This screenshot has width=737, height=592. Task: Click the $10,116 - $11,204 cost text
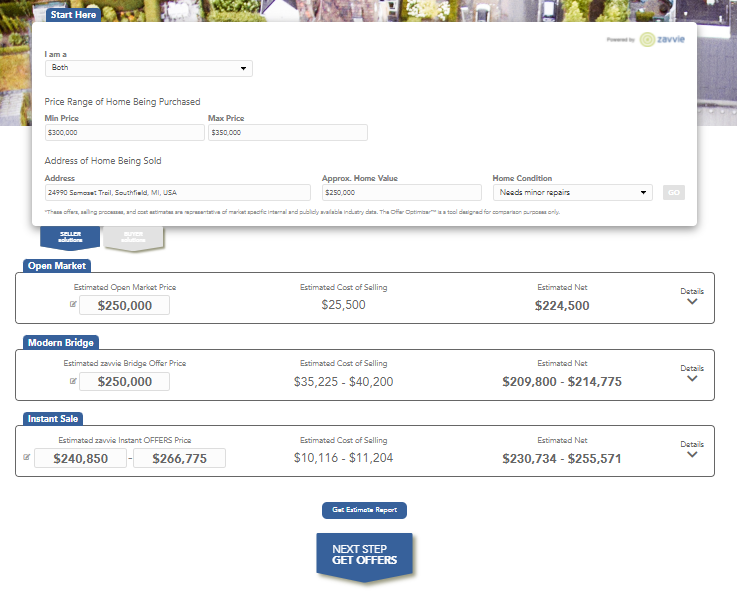(344, 458)
